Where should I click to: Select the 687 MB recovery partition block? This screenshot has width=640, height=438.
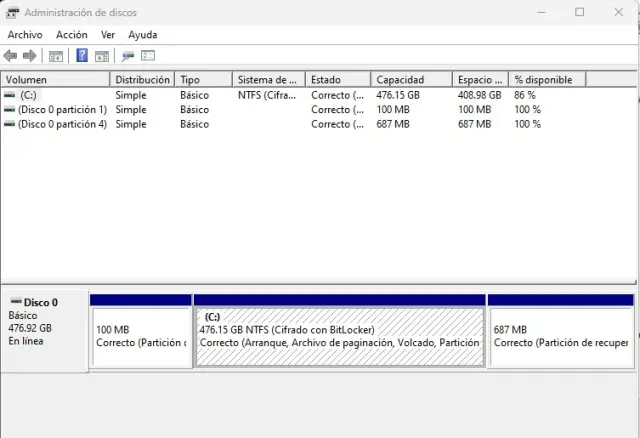pos(560,336)
